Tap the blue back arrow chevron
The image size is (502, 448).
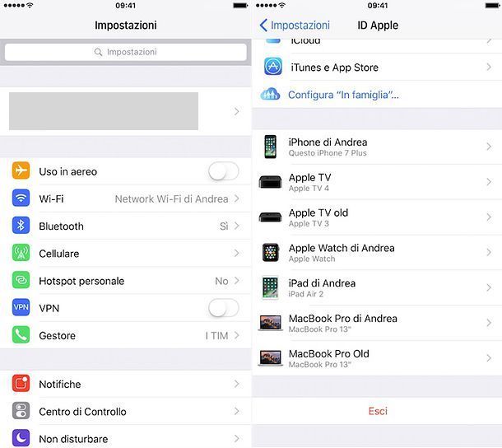pos(263,25)
